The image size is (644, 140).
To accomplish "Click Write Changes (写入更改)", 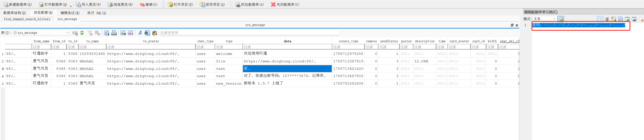I will pos(89,4).
